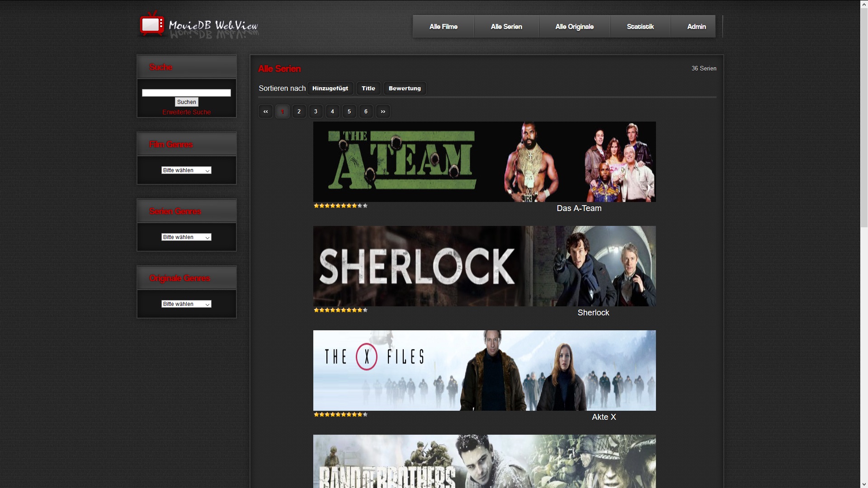The height and width of the screenshot is (488, 868).
Task: Sort series by Bewertung
Action: click(405, 89)
